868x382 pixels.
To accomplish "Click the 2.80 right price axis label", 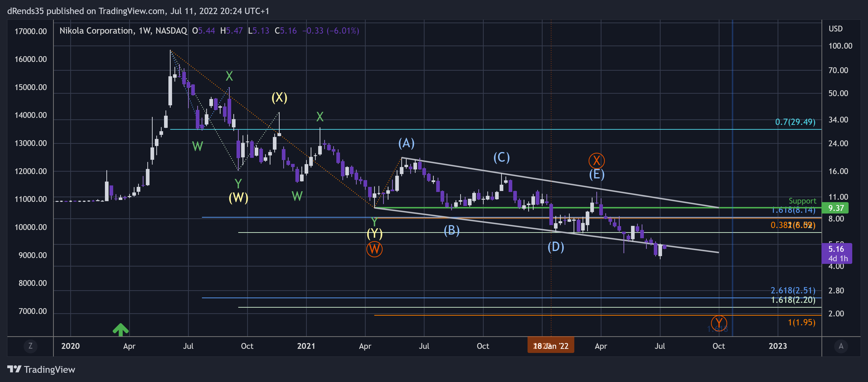I will pyautogui.click(x=836, y=290).
